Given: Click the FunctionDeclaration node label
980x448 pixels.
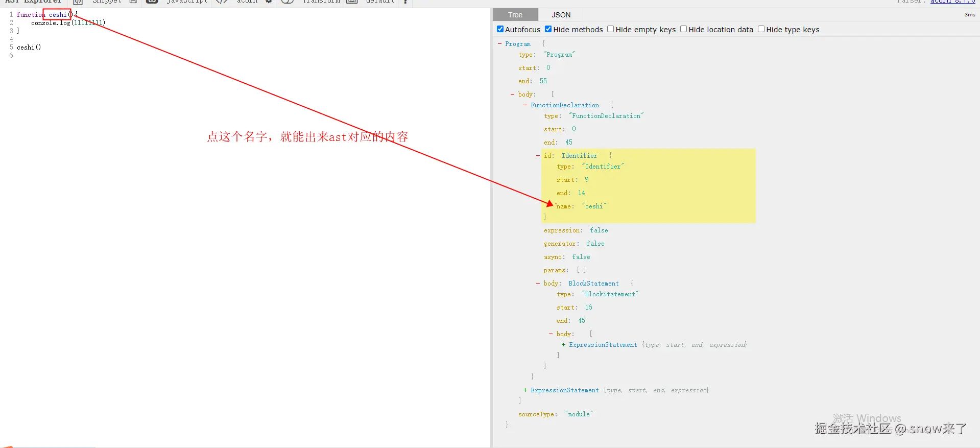Looking at the screenshot, I should (565, 105).
